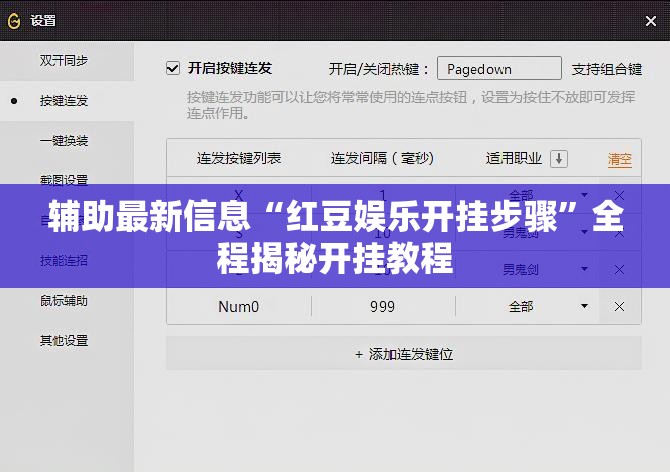Open the 全部 dropdown in Num0 row
Screen dimensions: 670x472
pyautogui.click(x=584, y=306)
